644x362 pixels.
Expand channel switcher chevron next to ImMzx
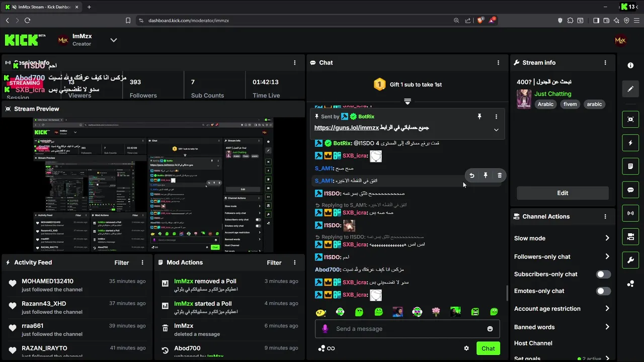(x=114, y=40)
